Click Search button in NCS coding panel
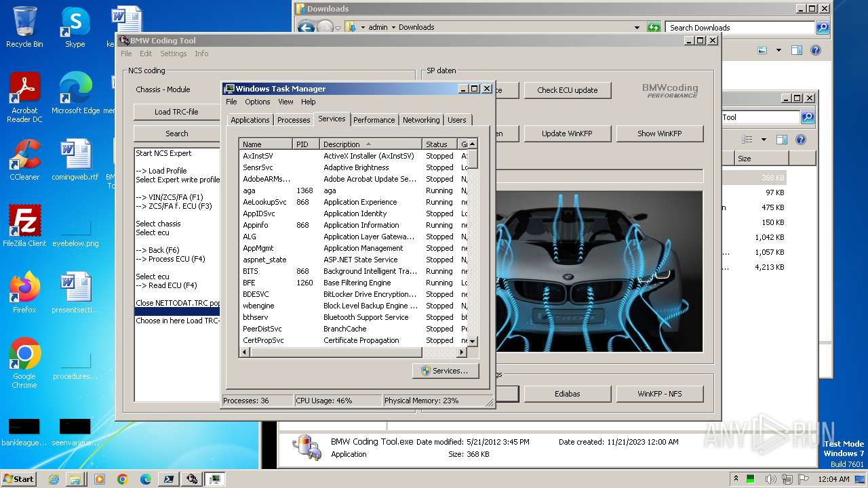The width and height of the screenshot is (868, 488). tap(176, 134)
